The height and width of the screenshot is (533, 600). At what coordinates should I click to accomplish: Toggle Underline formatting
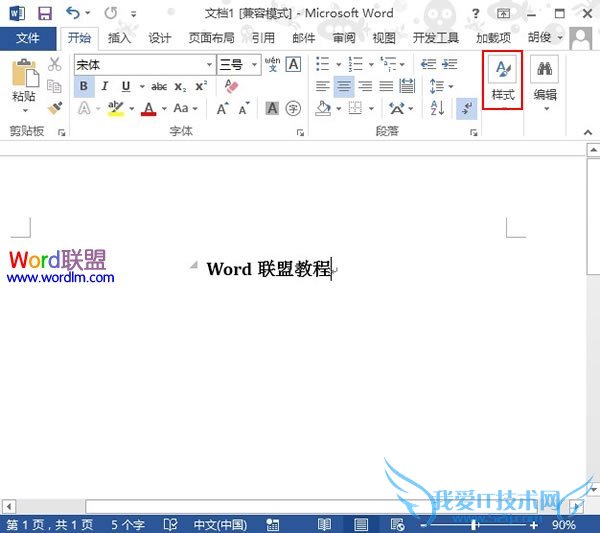(x=126, y=86)
